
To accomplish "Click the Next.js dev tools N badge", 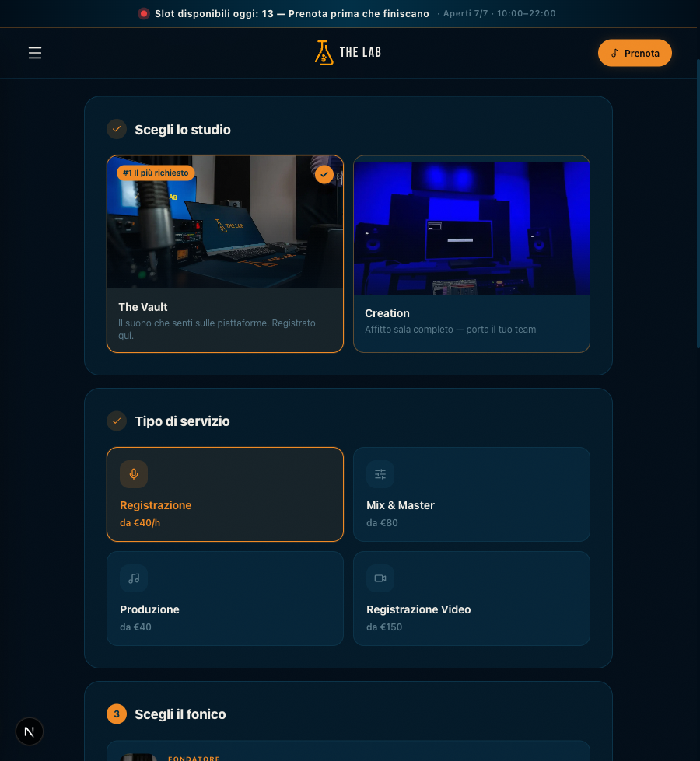I will 29,731.
